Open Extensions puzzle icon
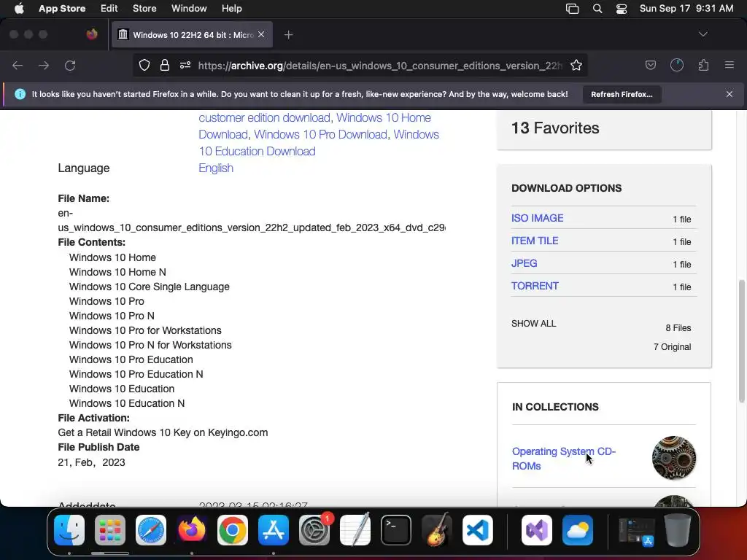This screenshot has width=747, height=560. [x=703, y=65]
